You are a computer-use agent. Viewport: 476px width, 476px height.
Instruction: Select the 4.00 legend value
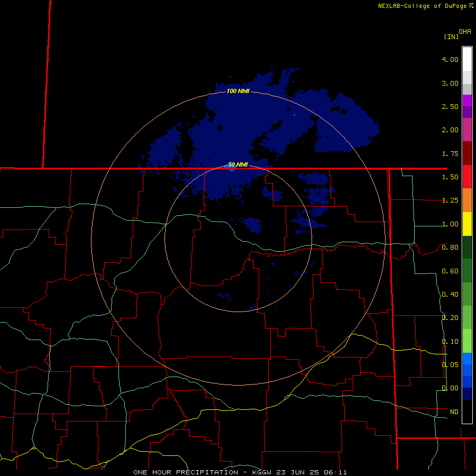coord(450,59)
